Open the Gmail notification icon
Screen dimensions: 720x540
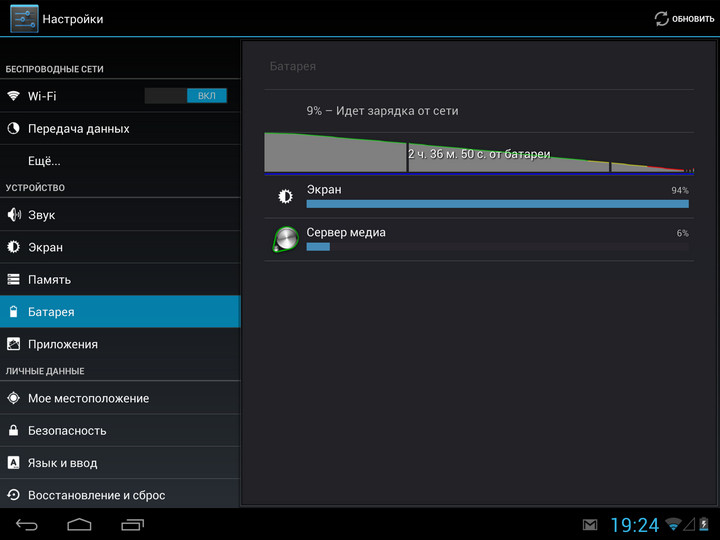point(590,524)
